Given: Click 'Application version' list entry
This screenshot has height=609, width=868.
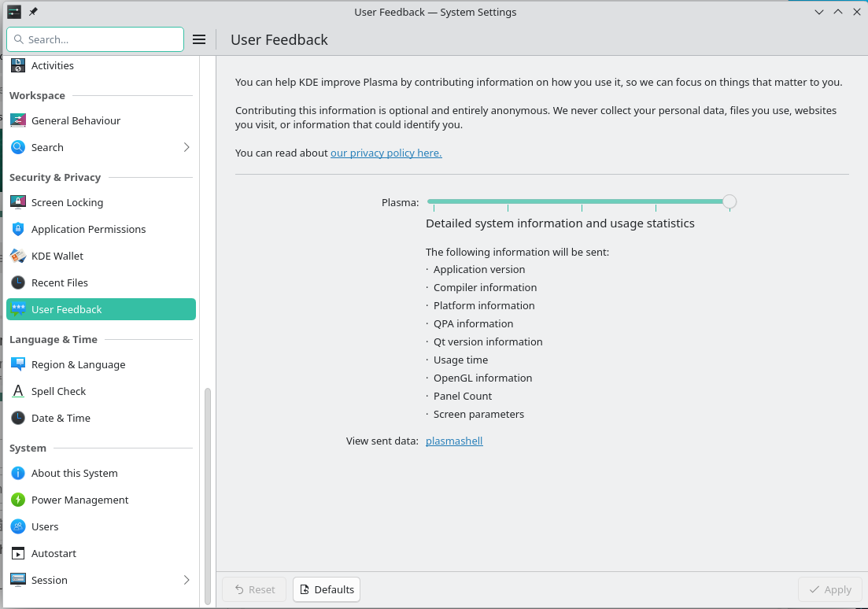Looking at the screenshot, I should click(479, 269).
